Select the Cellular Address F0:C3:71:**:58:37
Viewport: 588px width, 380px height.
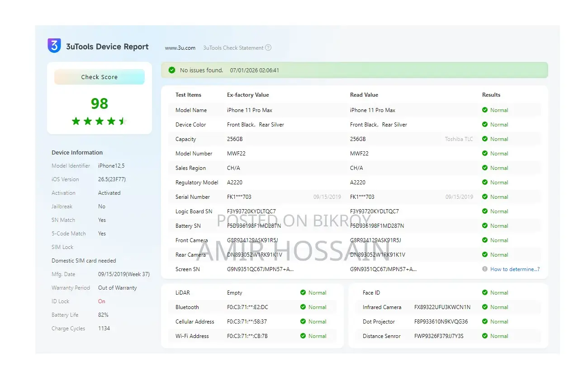coord(247,321)
